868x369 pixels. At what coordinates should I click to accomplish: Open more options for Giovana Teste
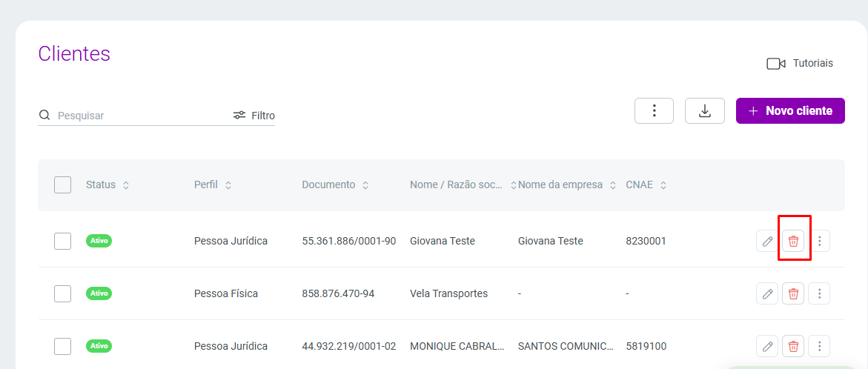tap(819, 242)
